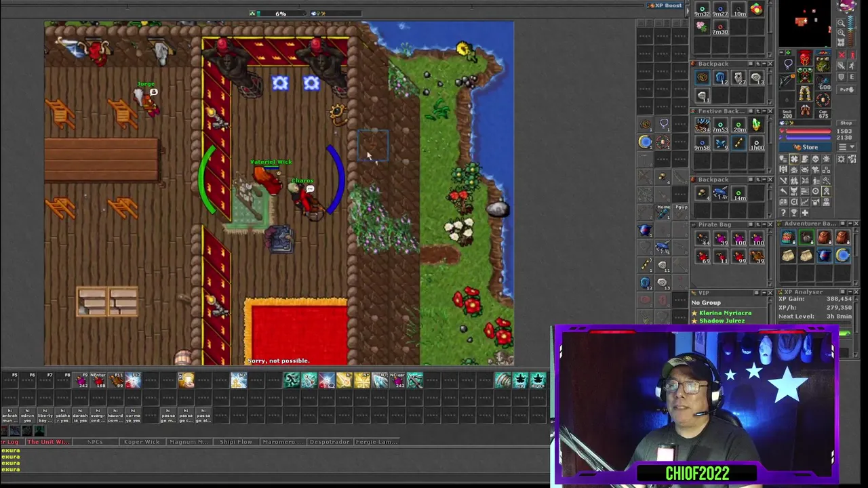Select the ammo slot showing 600

click(823, 82)
